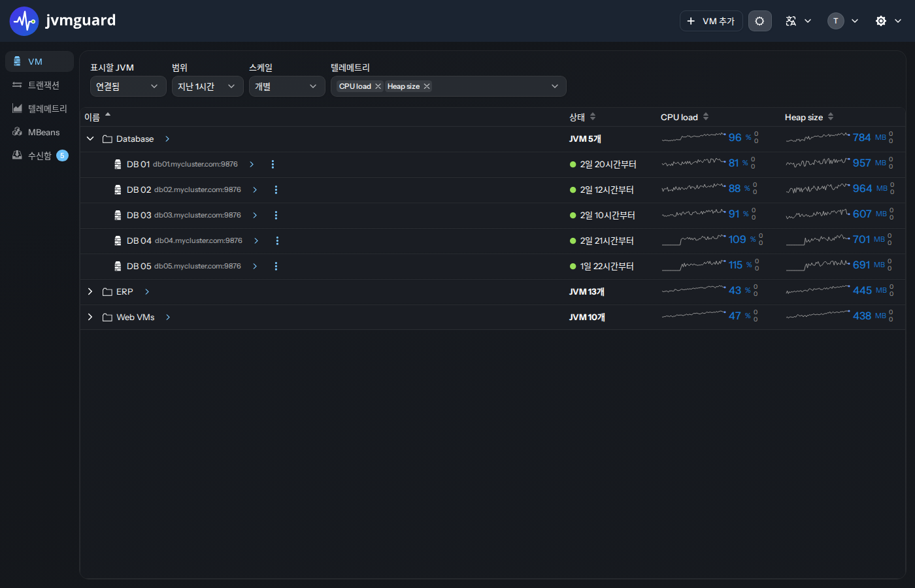Open the 텔레메트리 multi-select dropdown arrow
915x588 pixels.
(x=555, y=86)
